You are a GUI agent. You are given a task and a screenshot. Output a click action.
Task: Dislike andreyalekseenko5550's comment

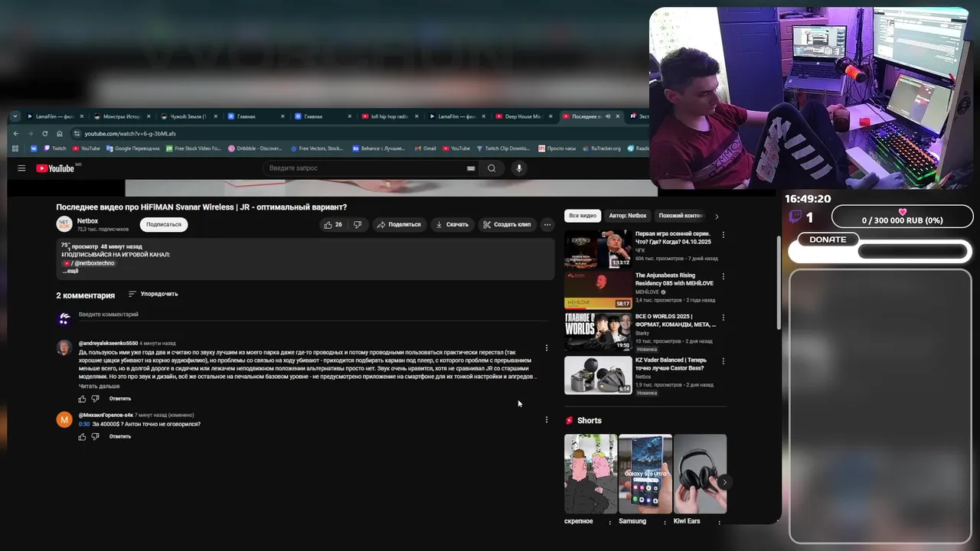(96, 399)
